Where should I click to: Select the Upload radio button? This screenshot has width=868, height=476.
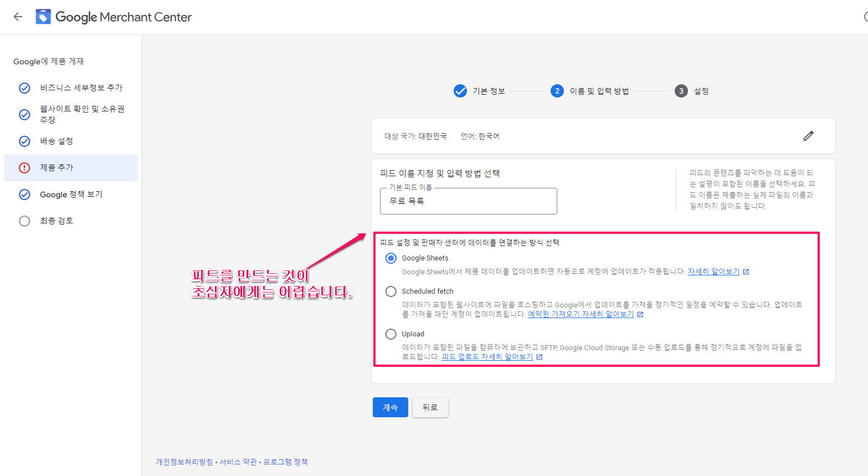point(391,334)
